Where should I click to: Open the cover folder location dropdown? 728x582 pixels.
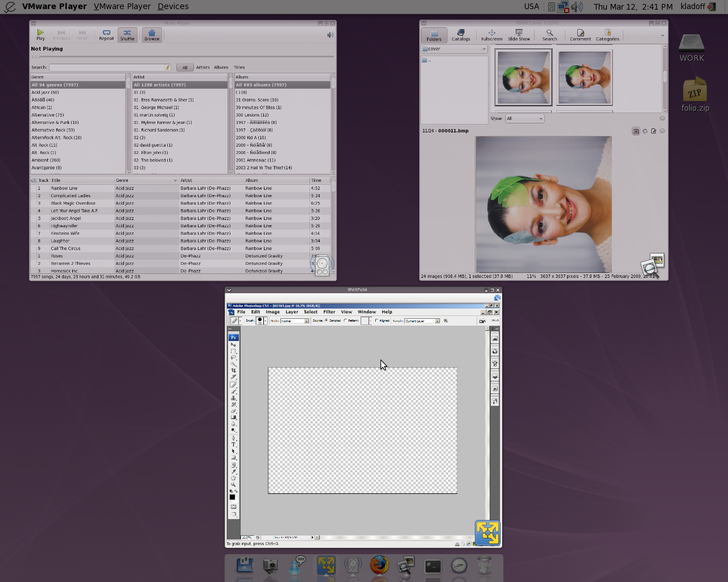(x=454, y=49)
